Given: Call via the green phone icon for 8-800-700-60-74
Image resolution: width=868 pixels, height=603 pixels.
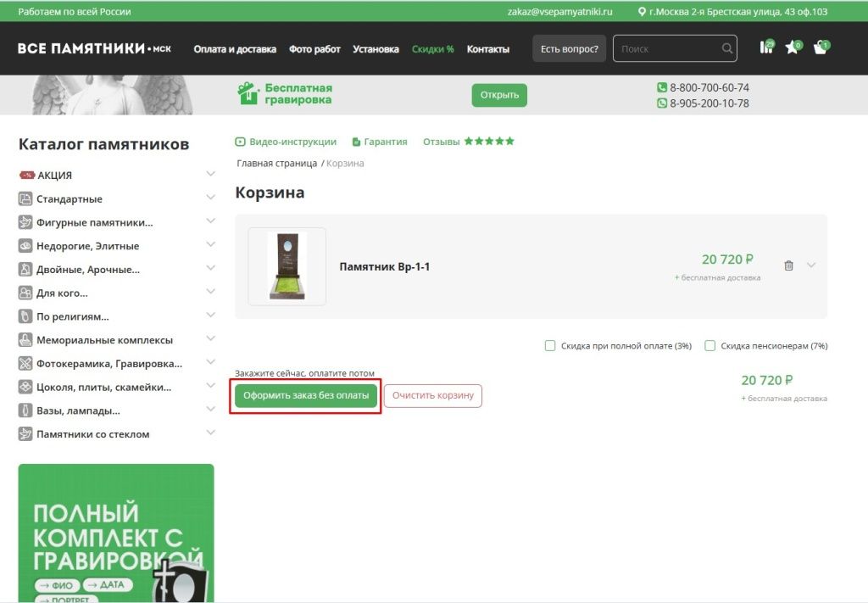Looking at the screenshot, I should pos(662,87).
